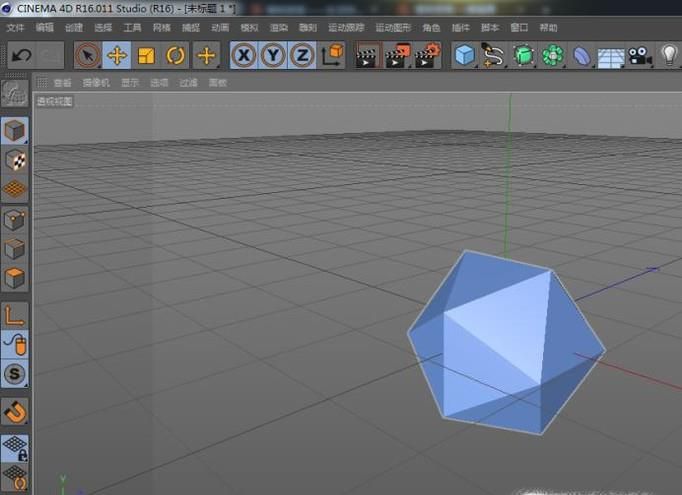Open viewport 摄像机 (Cameras) menu
Image resolution: width=682 pixels, height=495 pixels.
pyautogui.click(x=96, y=83)
